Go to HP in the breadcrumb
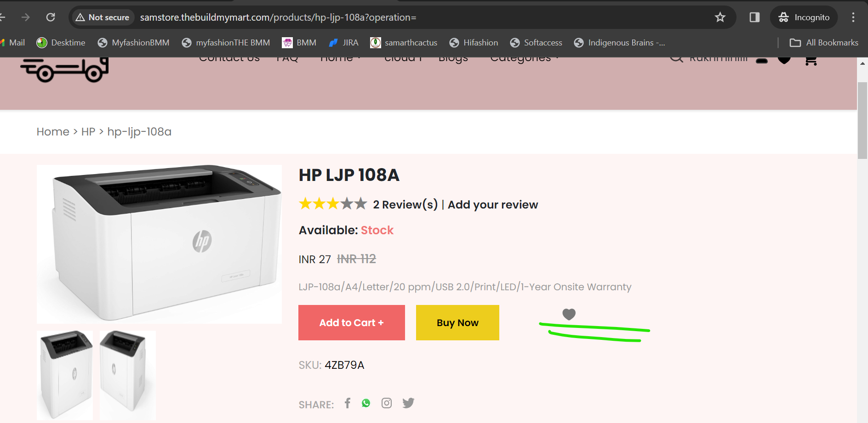 (x=88, y=132)
